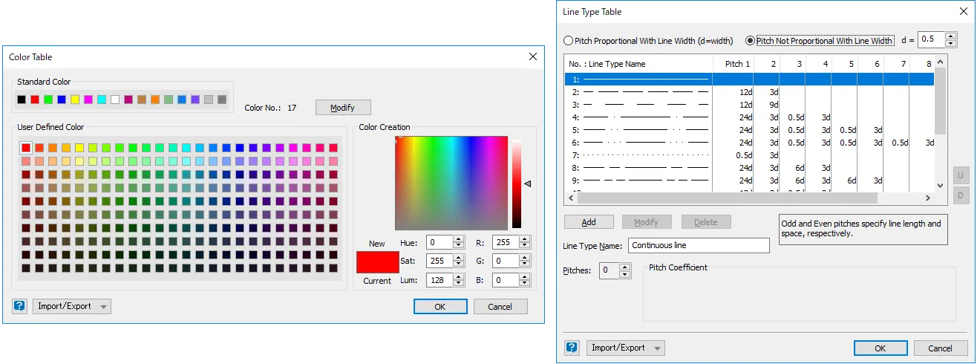Confirm Line Type Table with OK
Image resolution: width=980 pixels, height=364 pixels.
[x=881, y=348]
